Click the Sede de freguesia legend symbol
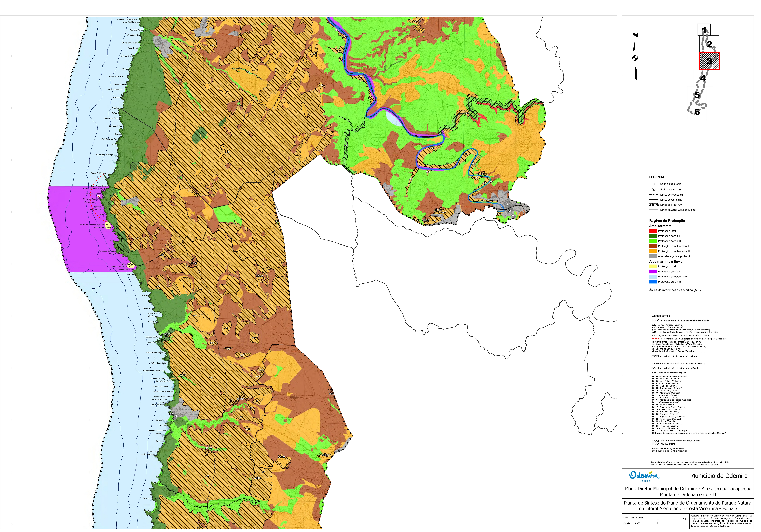Image resolution: width=761 pixels, height=532 pixels. [654, 184]
